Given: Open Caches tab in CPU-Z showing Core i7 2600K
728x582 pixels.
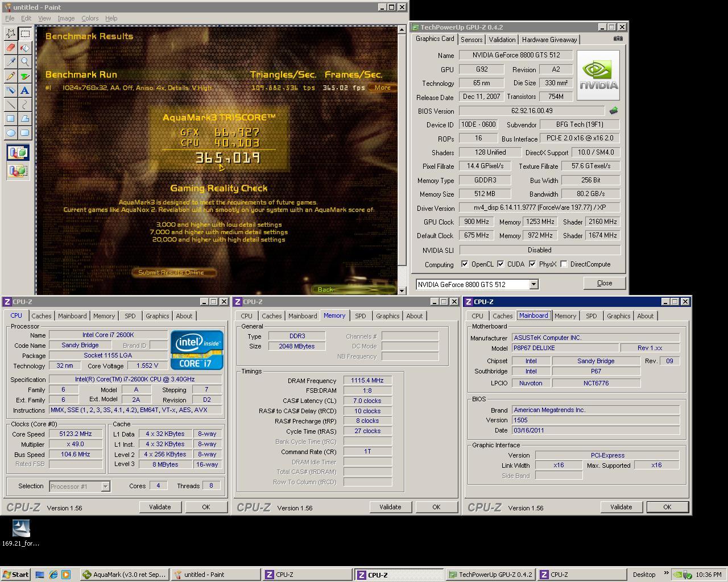Looking at the screenshot, I should coord(42,316).
